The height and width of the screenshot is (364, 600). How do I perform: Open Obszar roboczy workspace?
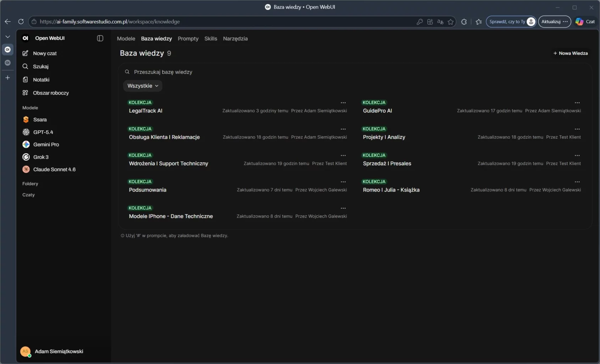pyautogui.click(x=51, y=93)
